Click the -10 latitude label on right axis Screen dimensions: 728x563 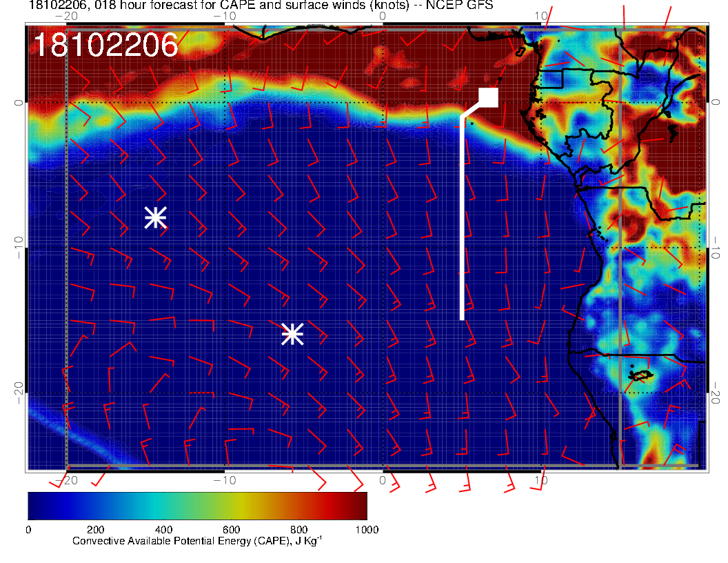click(x=716, y=247)
